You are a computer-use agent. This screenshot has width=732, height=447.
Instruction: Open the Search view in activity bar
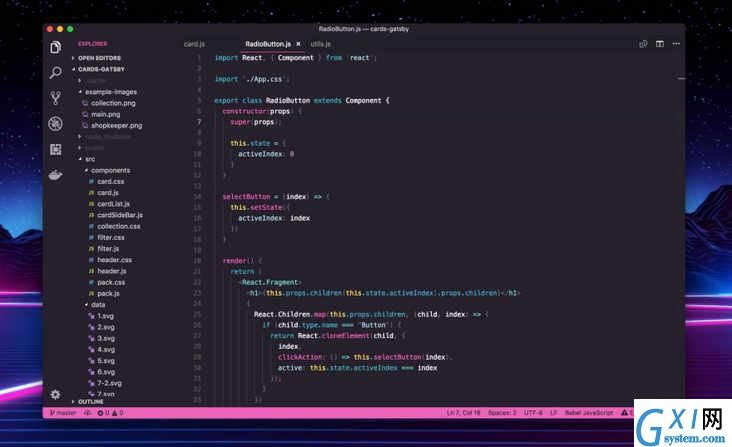[56, 72]
